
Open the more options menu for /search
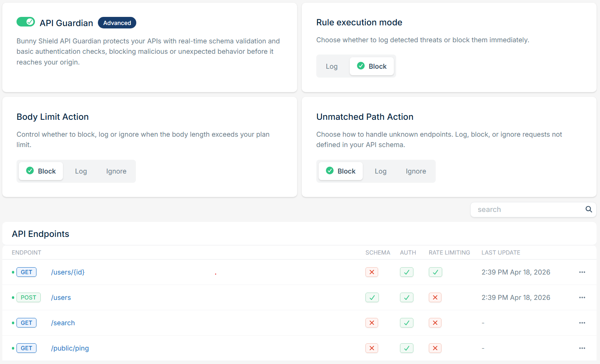click(582, 323)
